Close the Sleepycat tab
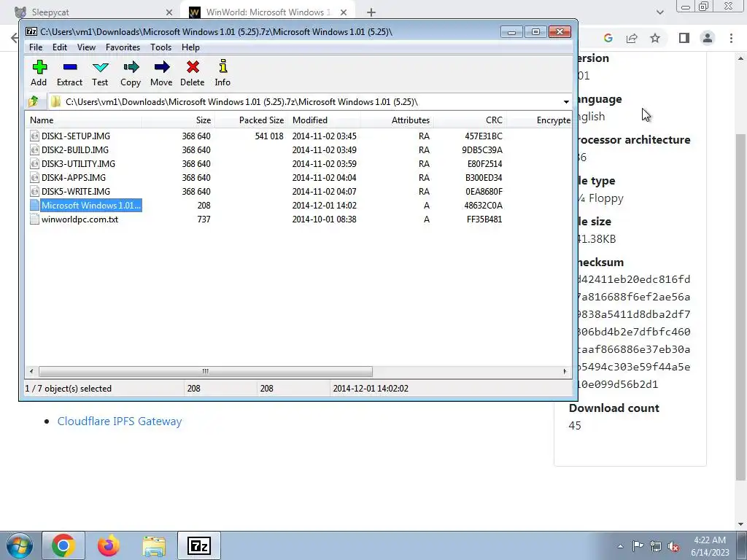Viewport: 747px width, 560px height. [x=169, y=12]
